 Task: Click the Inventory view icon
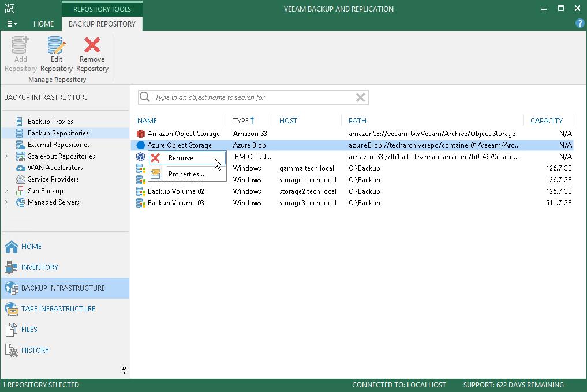11,267
